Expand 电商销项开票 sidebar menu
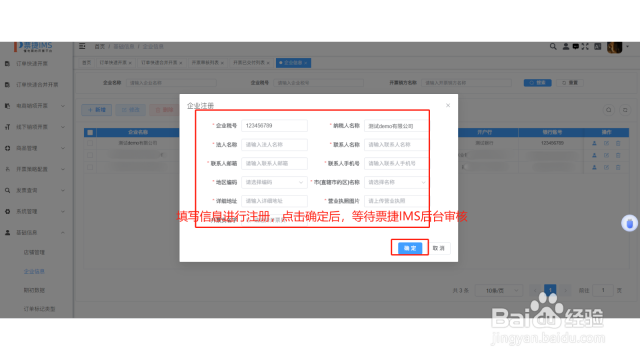Image resolution: width=640 pixels, height=360 pixels. coord(35,106)
